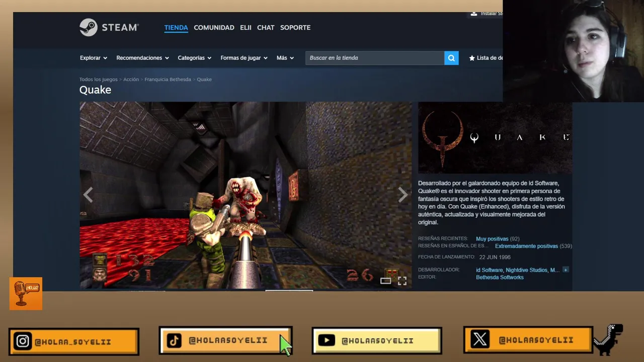
Task: Toggle fullscreen on the media viewer
Action: click(402, 281)
